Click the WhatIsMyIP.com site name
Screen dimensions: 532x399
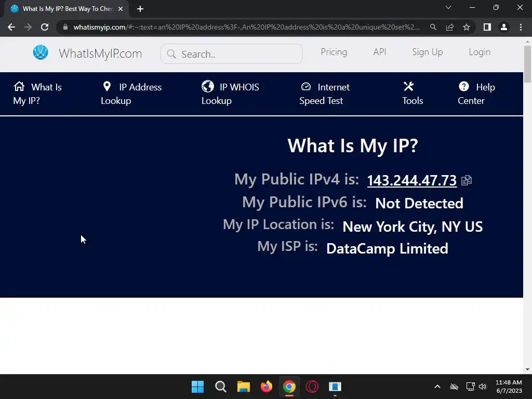tap(100, 54)
